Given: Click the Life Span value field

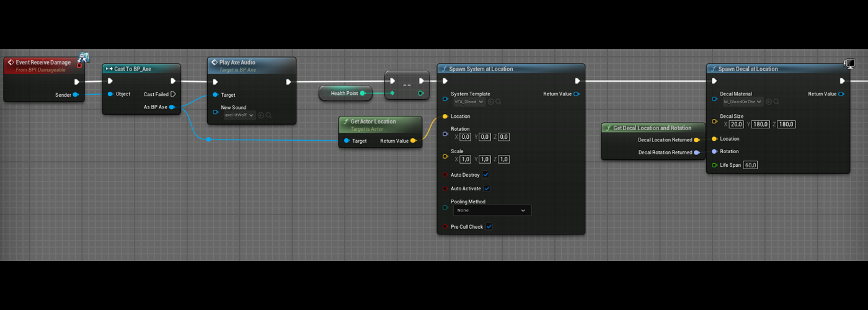Looking at the screenshot, I should tap(750, 165).
